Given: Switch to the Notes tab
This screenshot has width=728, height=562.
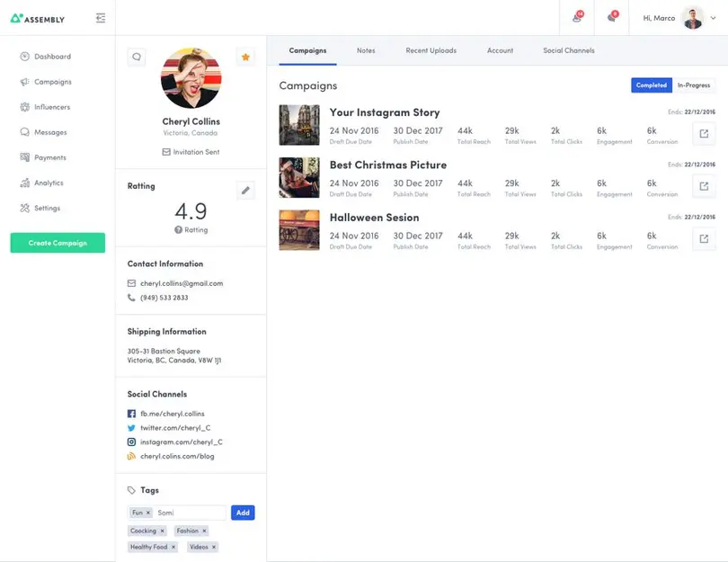Looking at the screenshot, I should click(366, 51).
